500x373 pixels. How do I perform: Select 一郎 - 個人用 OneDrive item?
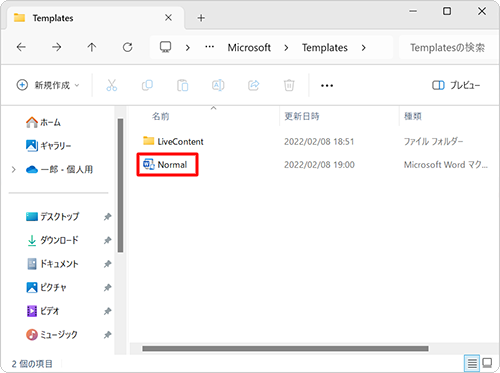tap(59, 169)
